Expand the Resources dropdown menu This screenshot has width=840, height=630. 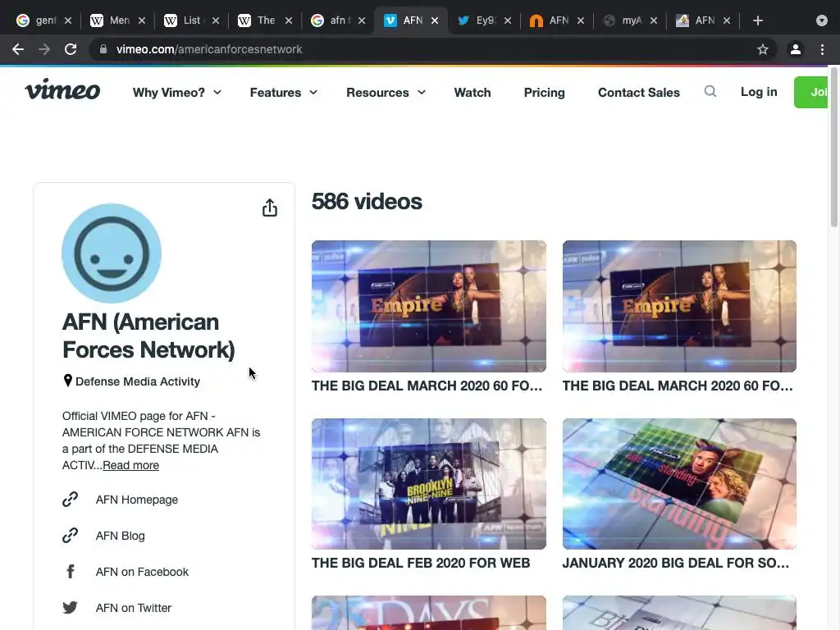tap(386, 92)
